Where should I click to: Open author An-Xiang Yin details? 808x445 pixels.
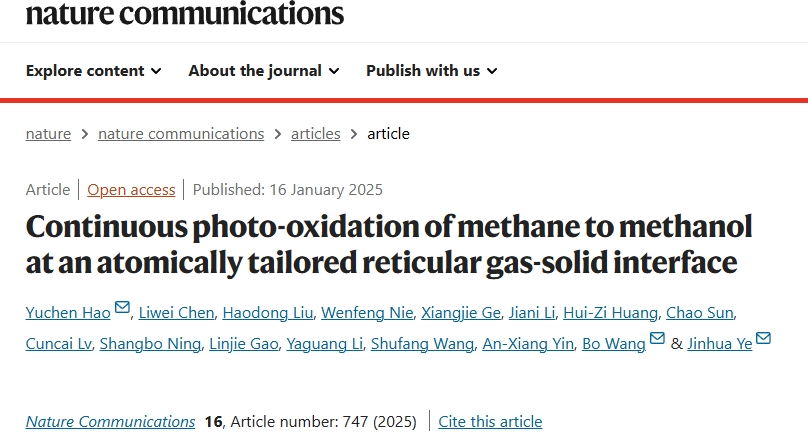click(x=528, y=344)
